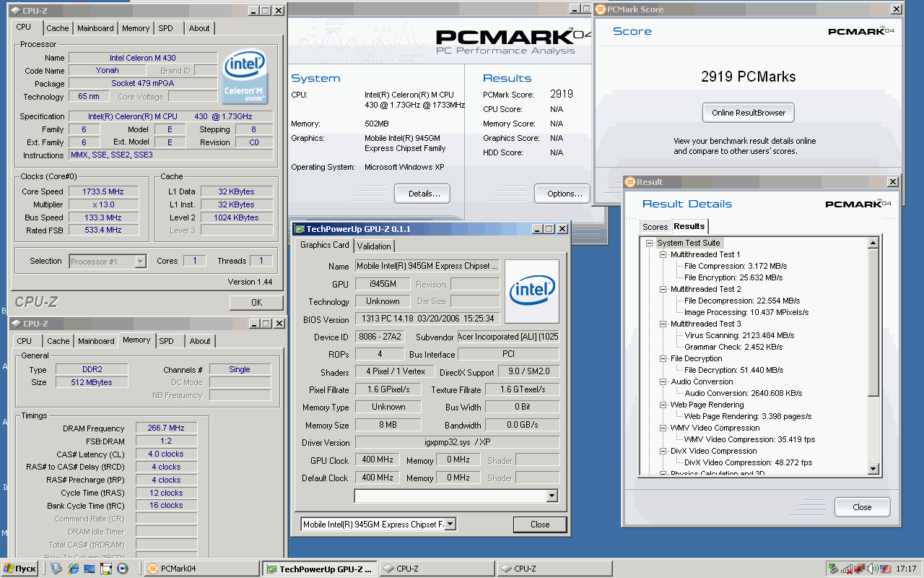Select the Results tab in Result Details
The height and width of the screenshot is (578, 924).
click(689, 226)
